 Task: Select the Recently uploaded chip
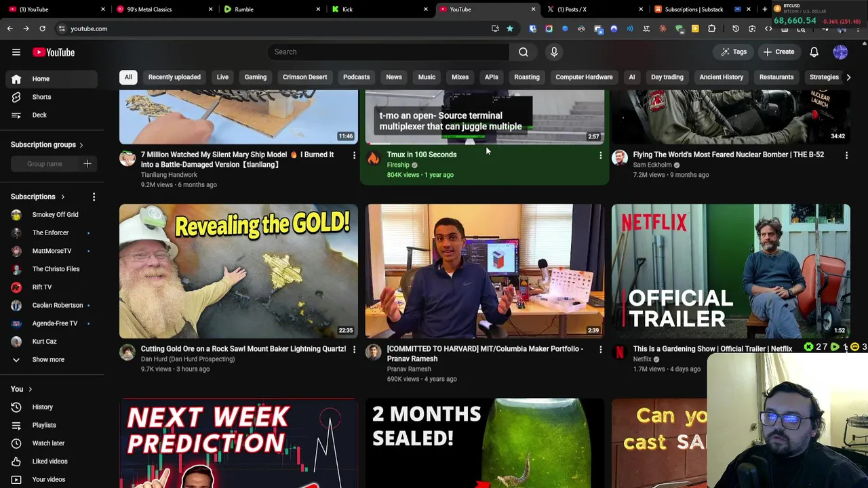point(174,77)
